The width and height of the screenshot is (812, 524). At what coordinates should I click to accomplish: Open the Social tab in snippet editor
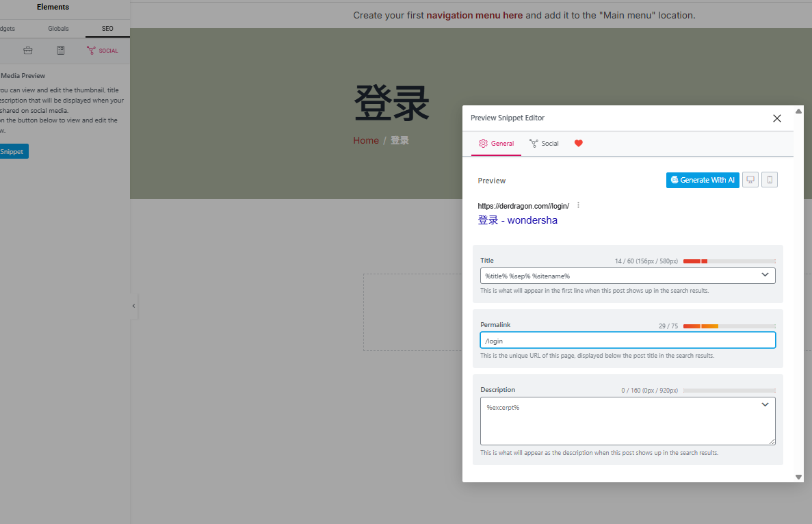click(544, 144)
